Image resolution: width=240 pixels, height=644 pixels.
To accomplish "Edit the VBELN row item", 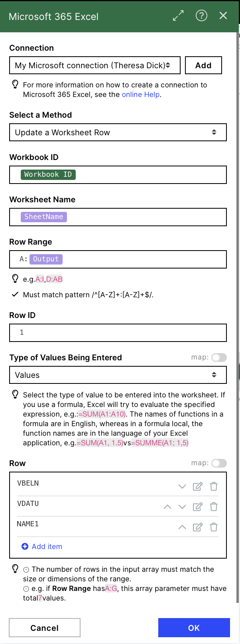I will 198,486.
